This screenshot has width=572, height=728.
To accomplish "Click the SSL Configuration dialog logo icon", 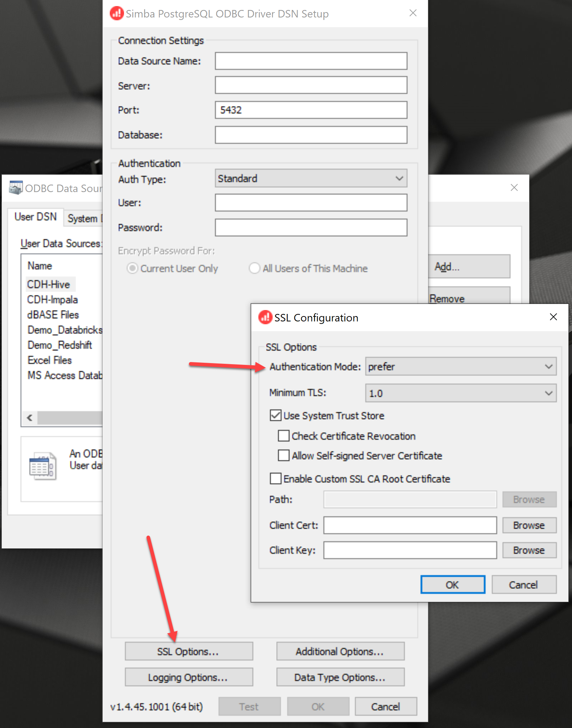I will [x=265, y=317].
